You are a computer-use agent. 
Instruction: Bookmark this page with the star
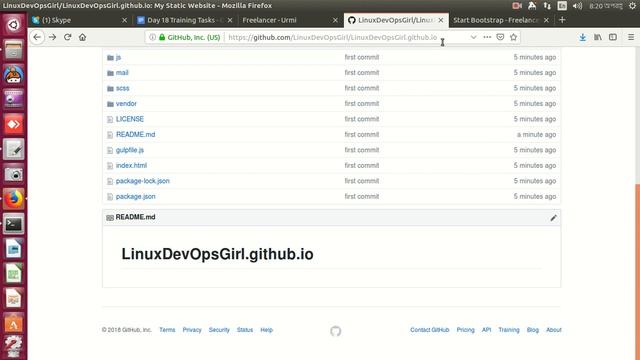[513, 37]
